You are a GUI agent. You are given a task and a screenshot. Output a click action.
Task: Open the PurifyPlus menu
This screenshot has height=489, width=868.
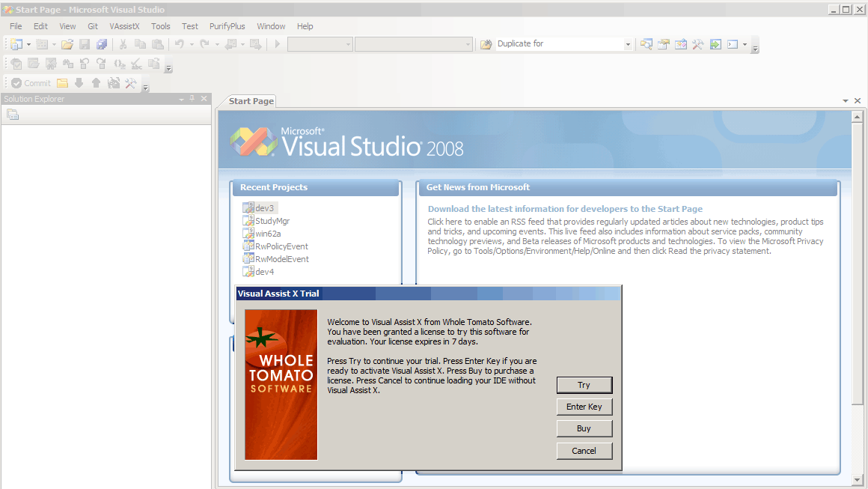227,26
